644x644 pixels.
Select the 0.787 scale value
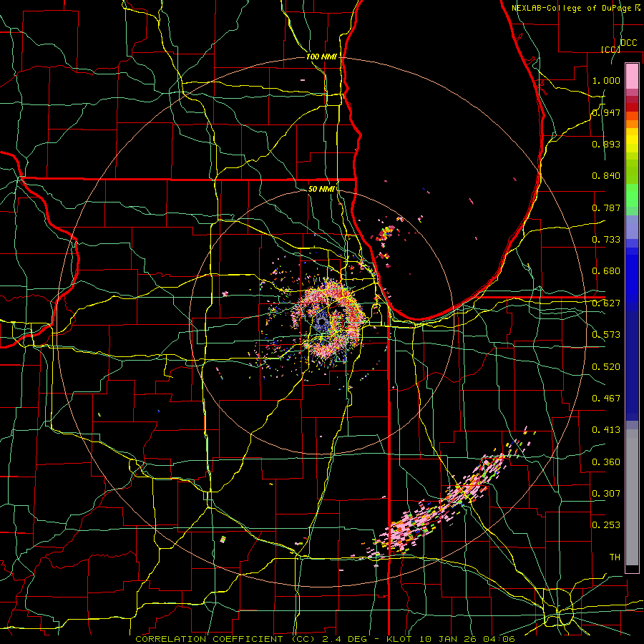[x=606, y=208]
